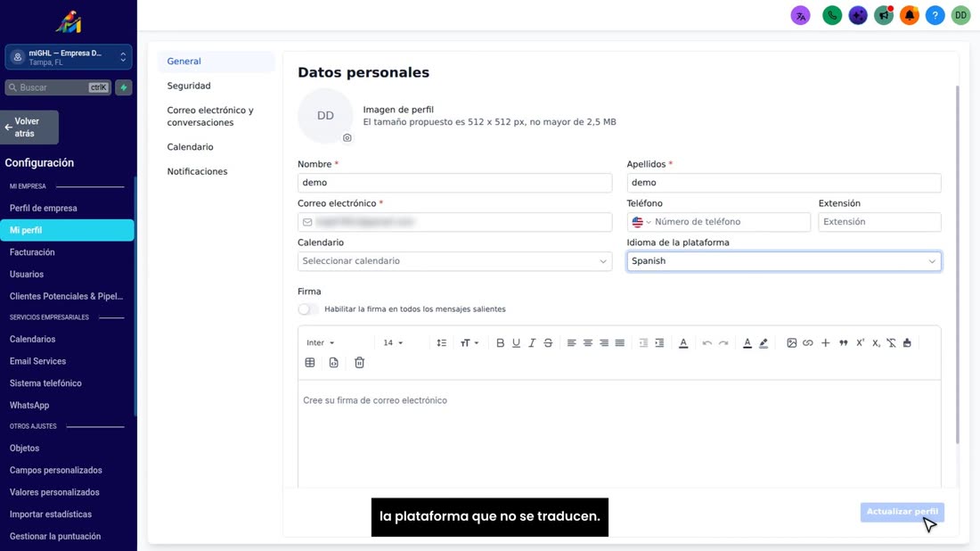Click the blue help question mark icon

tap(935, 16)
